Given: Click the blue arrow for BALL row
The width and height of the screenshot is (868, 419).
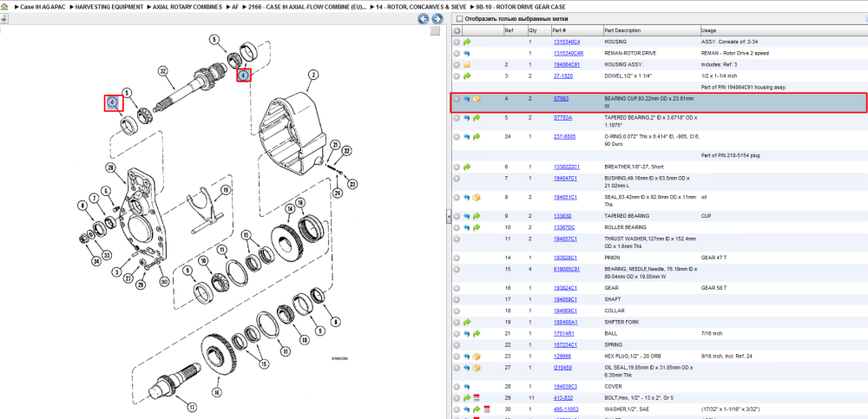Looking at the screenshot, I should pos(467,334).
